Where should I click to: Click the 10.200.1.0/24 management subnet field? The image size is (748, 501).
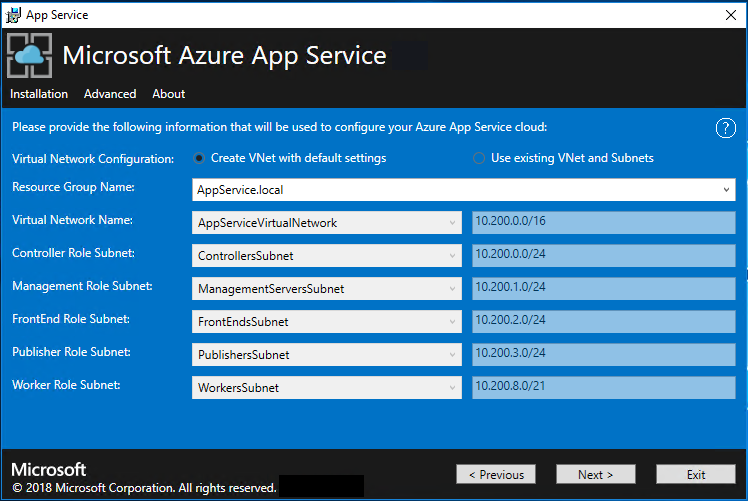603,288
